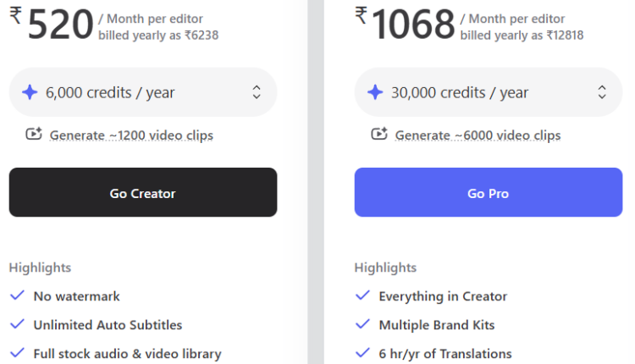This screenshot has width=635, height=364.
Task: Click the checkmark next to Everything in Creator
Action: point(362,295)
